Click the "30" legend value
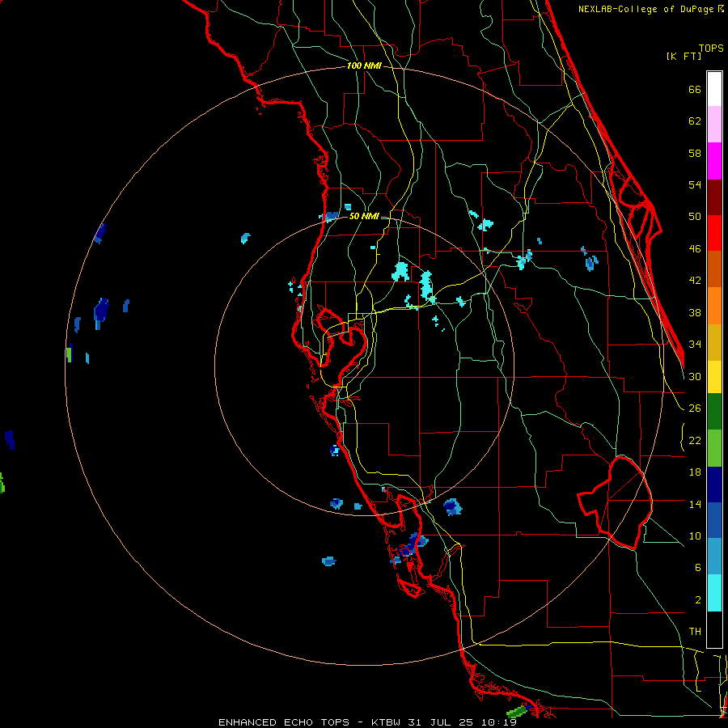The image size is (728, 728). point(695,376)
